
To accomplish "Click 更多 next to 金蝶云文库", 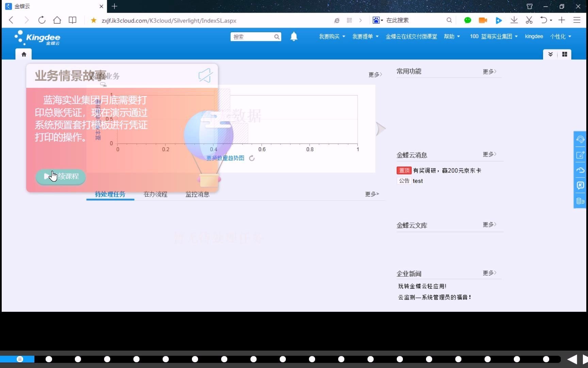I will coord(489,225).
